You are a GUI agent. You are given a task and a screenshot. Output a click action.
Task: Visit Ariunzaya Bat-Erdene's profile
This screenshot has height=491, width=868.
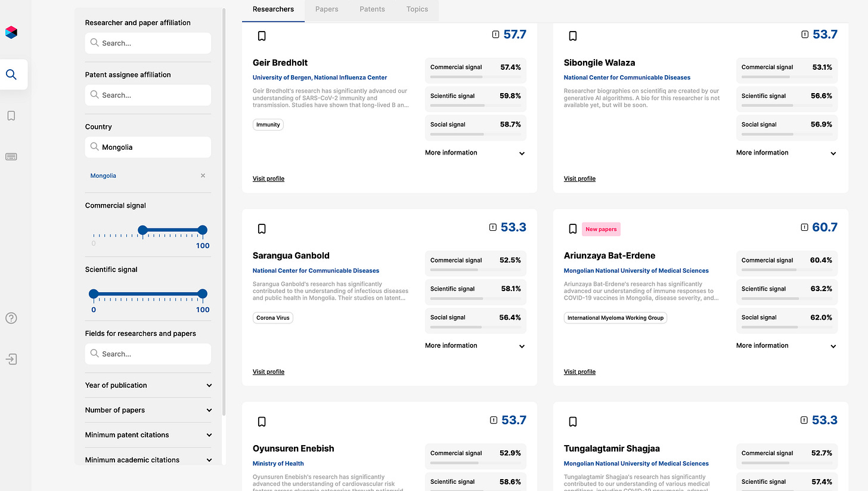(579, 372)
